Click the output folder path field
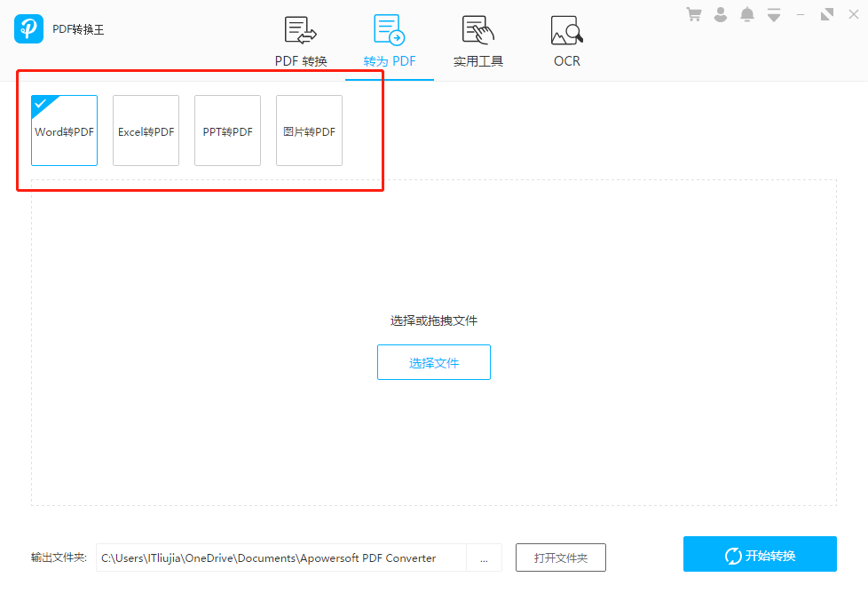Viewport: 868px width, 593px height. [x=281, y=557]
